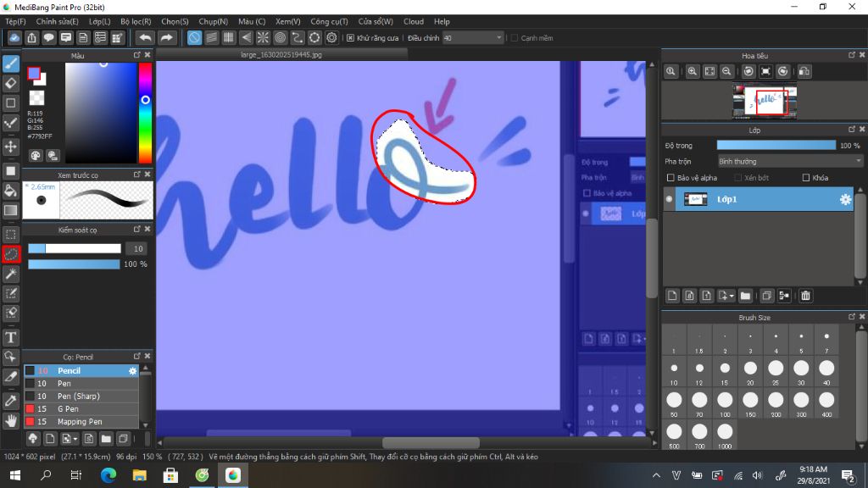Toggle the Xén bớt clipping checkbox

coord(737,178)
